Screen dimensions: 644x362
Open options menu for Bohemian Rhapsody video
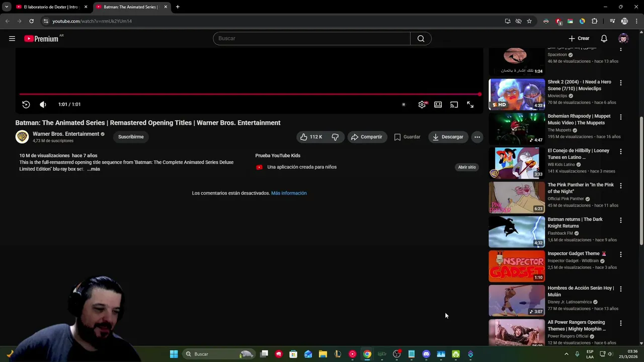[620, 117]
